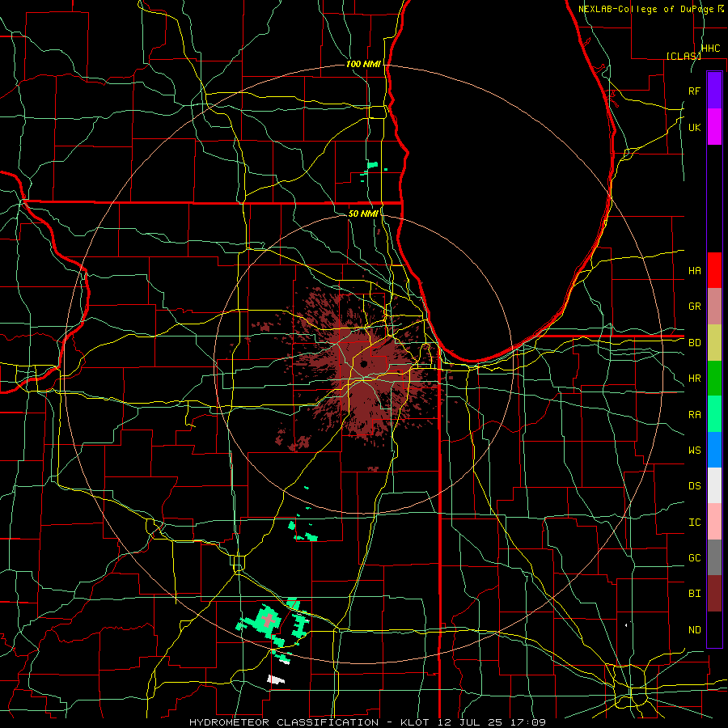The image size is (728, 728).
Task: Select the GC gray legend swatch
Action: coord(714,557)
